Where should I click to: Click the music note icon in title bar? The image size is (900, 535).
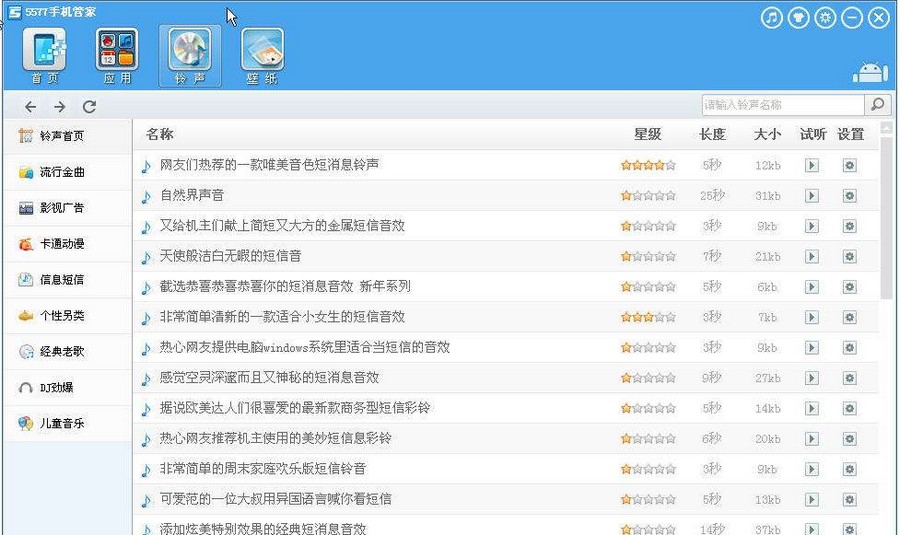[772, 18]
